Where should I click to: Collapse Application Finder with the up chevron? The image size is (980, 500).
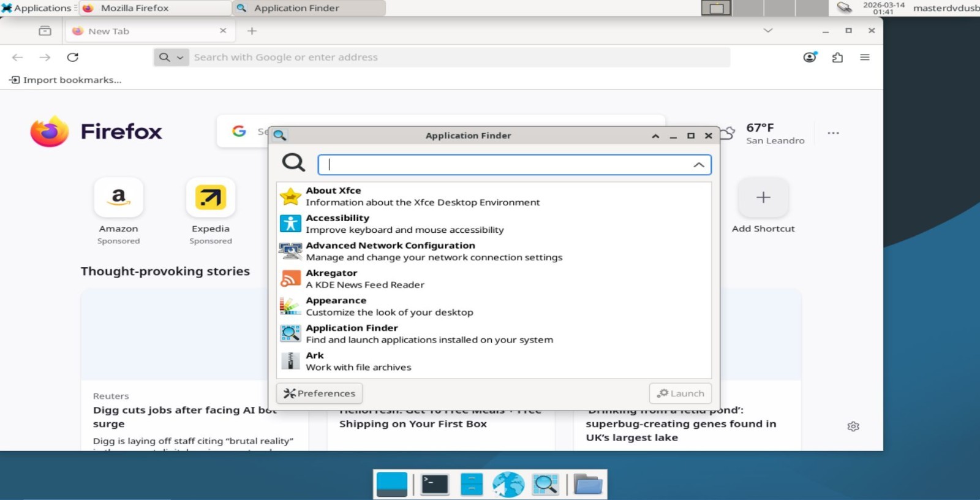click(699, 165)
